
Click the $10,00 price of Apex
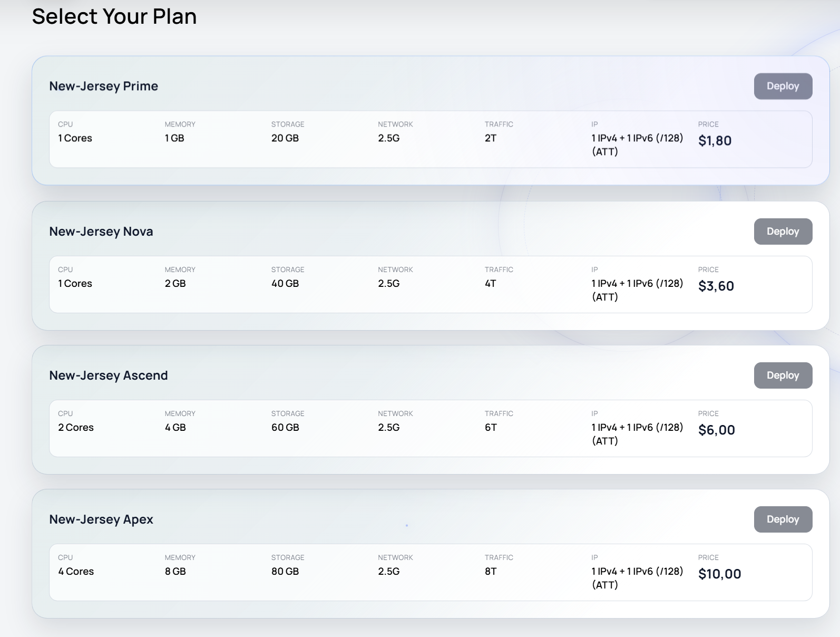719,574
